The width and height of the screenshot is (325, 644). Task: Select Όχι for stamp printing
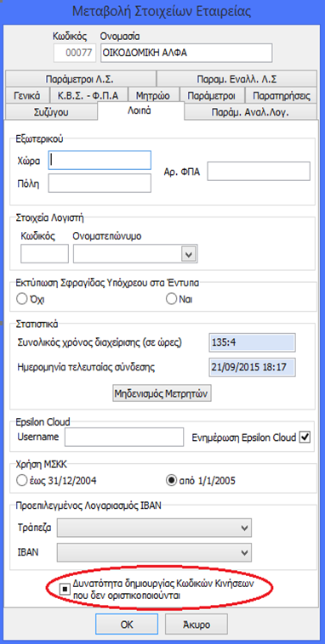click(x=21, y=299)
